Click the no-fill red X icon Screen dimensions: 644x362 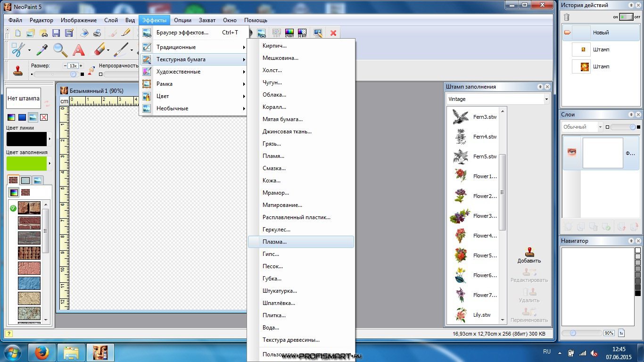tap(44, 117)
